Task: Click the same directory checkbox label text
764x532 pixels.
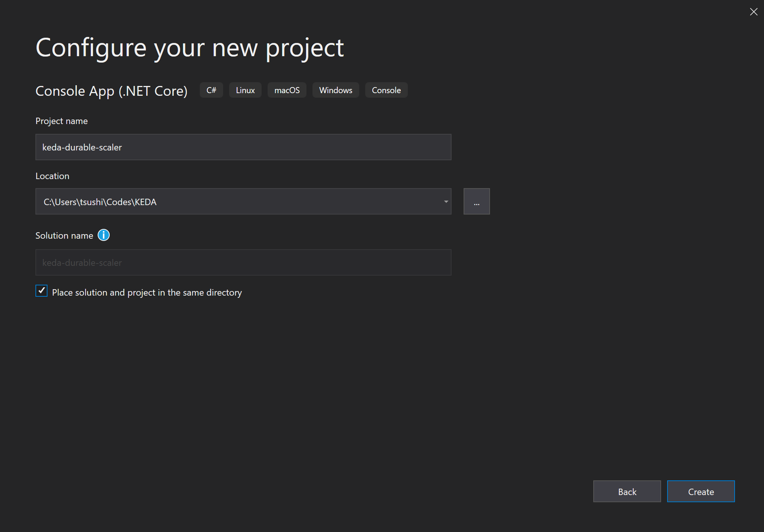Action: click(147, 293)
